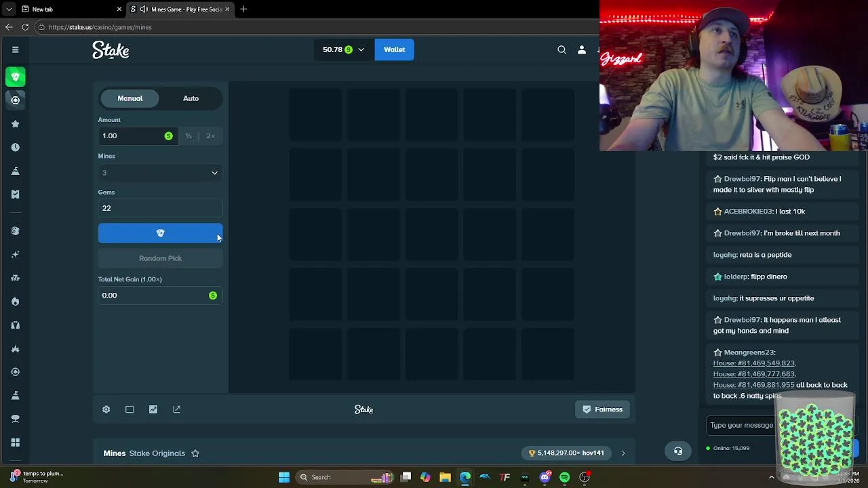Click the Random Pick button
Screen dimensions: 868x488
click(x=160, y=258)
